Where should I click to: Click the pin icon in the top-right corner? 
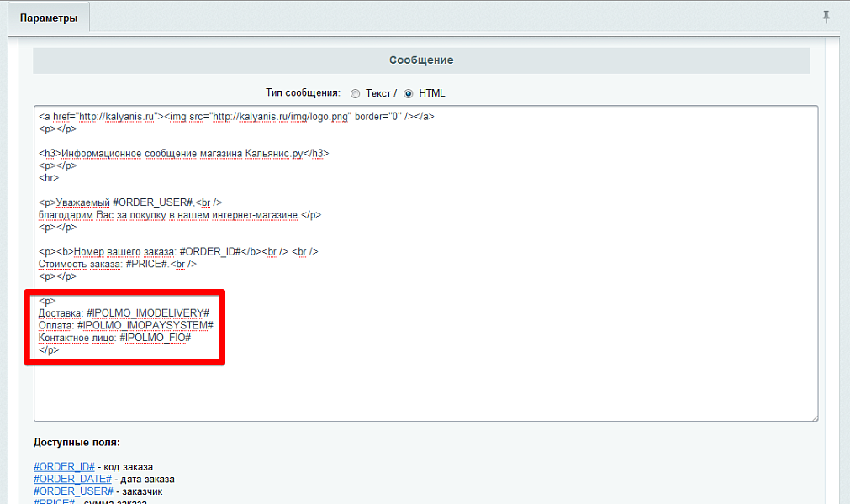pos(826,16)
